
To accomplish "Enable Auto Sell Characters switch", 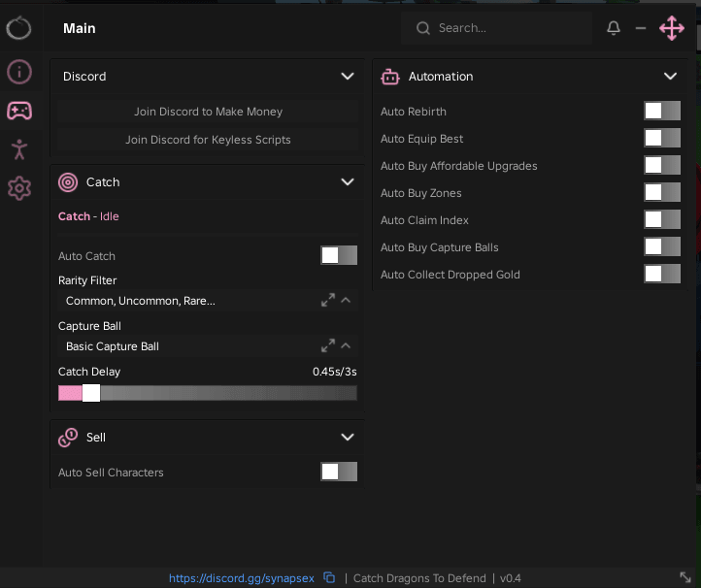I will point(339,472).
